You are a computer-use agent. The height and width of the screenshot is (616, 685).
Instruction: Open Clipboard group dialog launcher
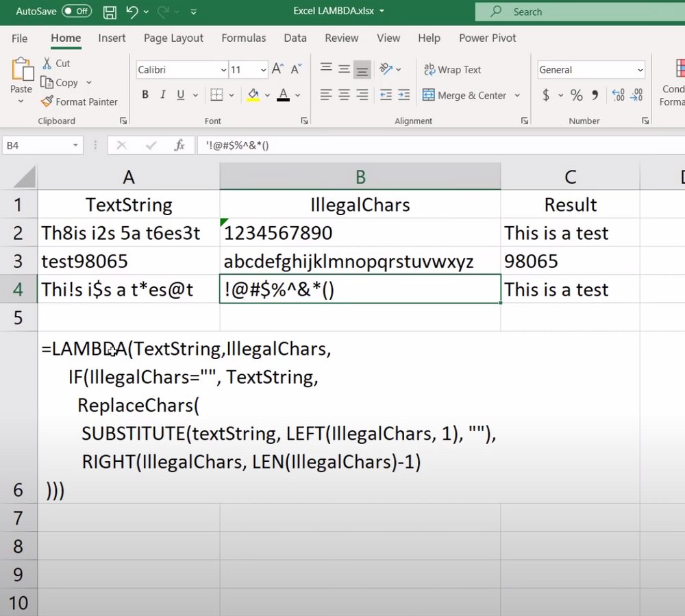tap(123, 121)
